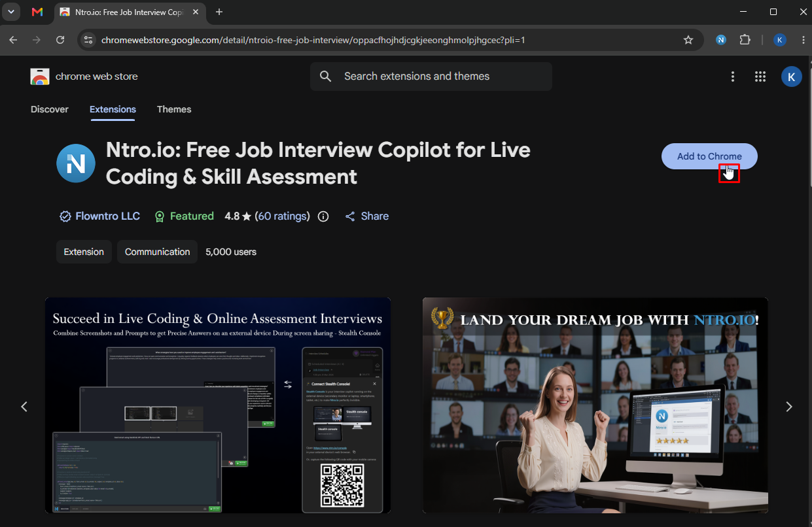
Task: Click the chrome web store title
Action: coord(97,76)
